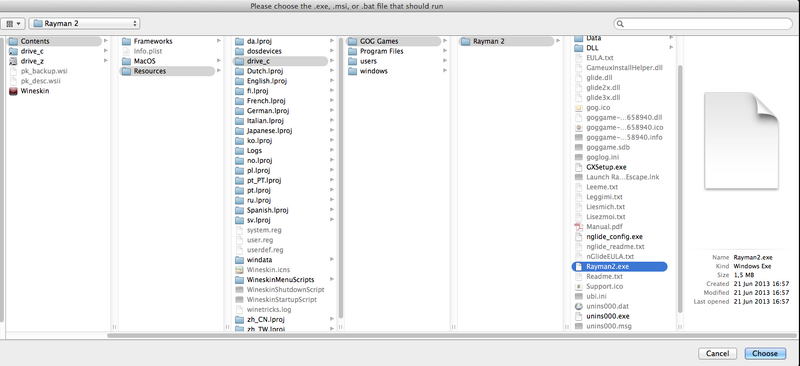The height and width of the screenshot is (366, 800).
Task: Click the last column's vertical scrollbar
Action: click(680, 189)
